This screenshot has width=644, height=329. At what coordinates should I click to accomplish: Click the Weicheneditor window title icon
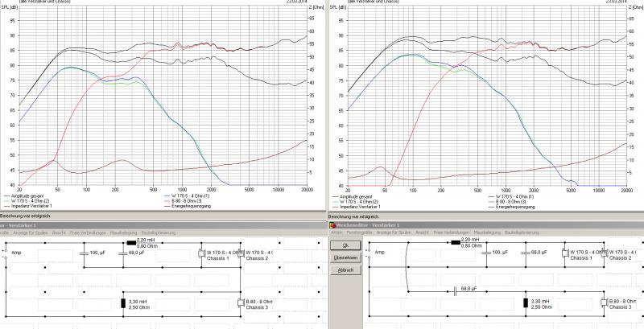332,224
